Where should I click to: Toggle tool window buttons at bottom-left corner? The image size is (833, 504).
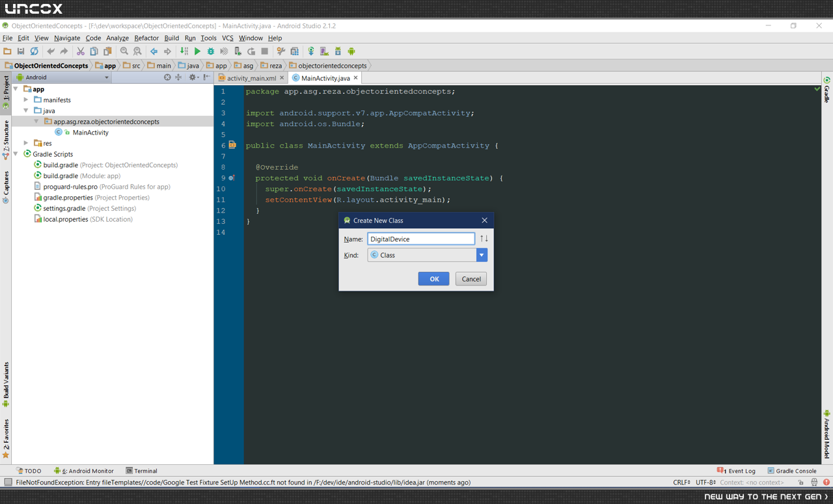[8, 483]
